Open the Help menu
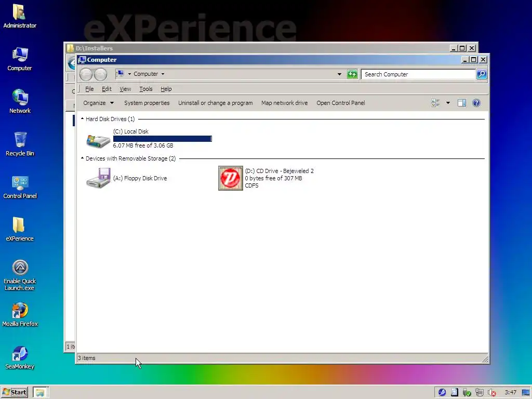This screenshot has width=532, height=399. pos(166,89)
